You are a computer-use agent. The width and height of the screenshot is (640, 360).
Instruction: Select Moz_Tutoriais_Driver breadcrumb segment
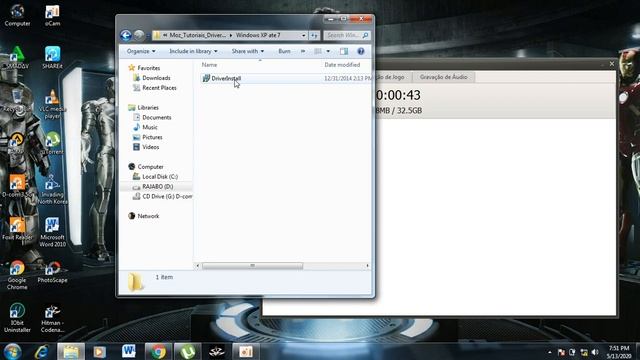coord(198,36)
